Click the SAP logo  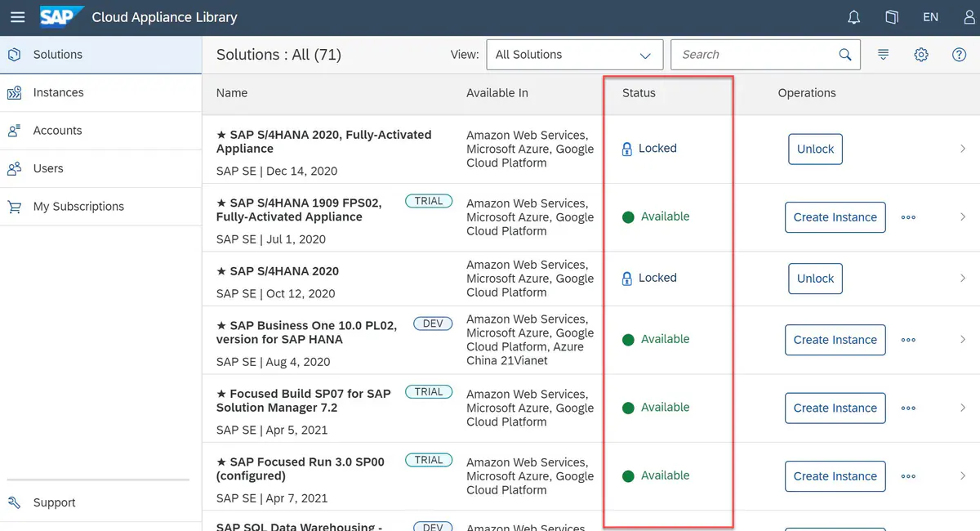62,17
